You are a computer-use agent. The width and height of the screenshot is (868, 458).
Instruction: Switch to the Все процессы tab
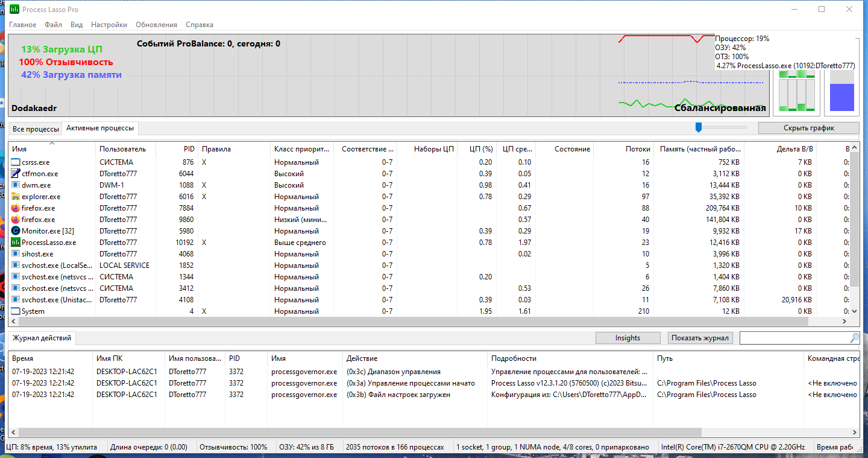[36, 129]
